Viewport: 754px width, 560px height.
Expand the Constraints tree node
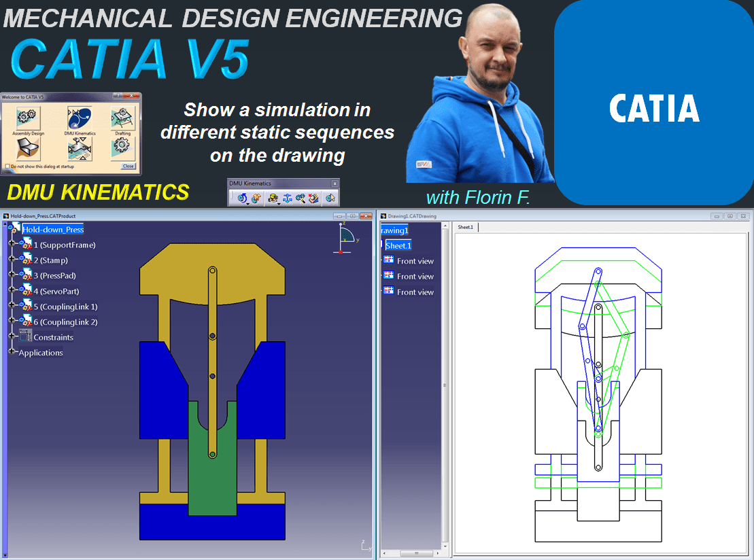(x=12, y=336)
